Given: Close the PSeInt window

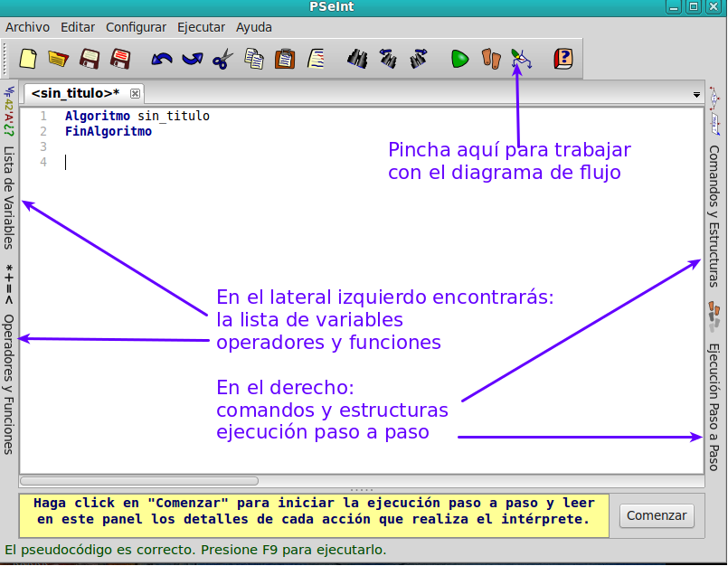Looking at the screenshot, I should pyautogui.click(x=714, y=7).
